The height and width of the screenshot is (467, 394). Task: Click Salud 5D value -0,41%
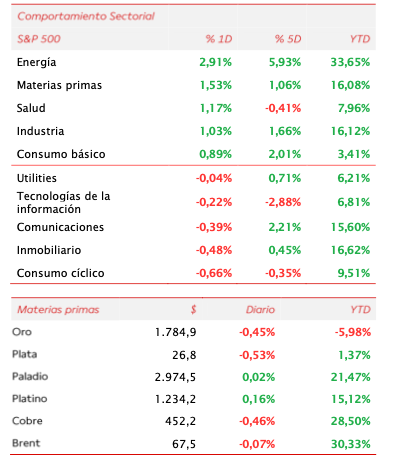pos(283,108)
